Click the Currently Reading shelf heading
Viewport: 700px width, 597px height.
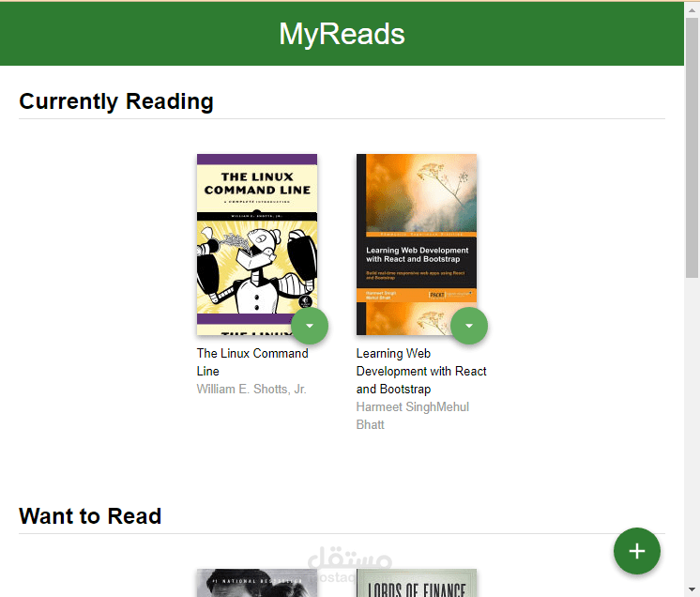pyautogui.click(x=116, y=101)
